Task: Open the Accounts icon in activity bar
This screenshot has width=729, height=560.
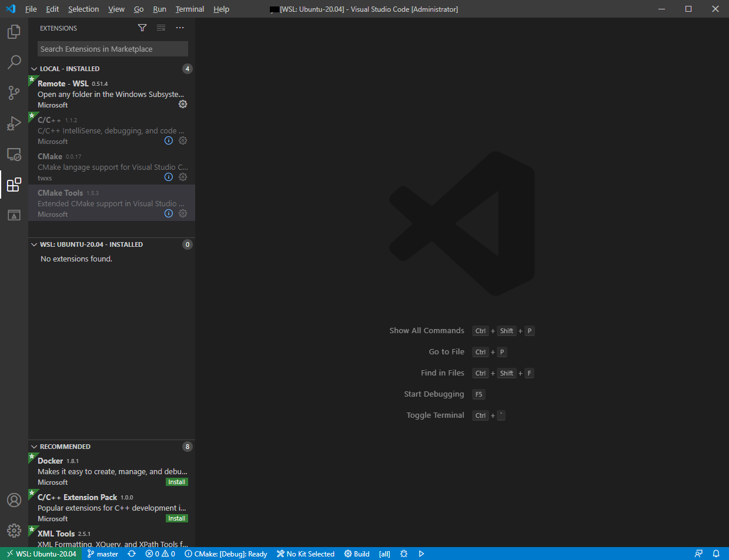Action: point(14,500)
